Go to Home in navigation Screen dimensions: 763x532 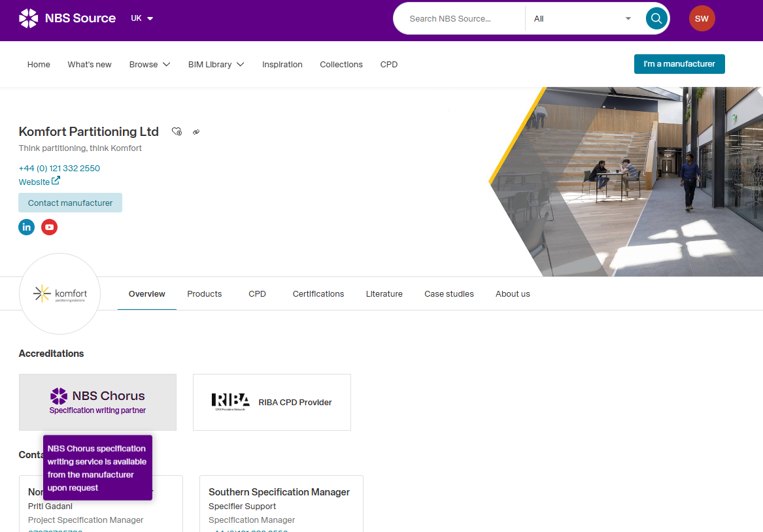(39, 65)
